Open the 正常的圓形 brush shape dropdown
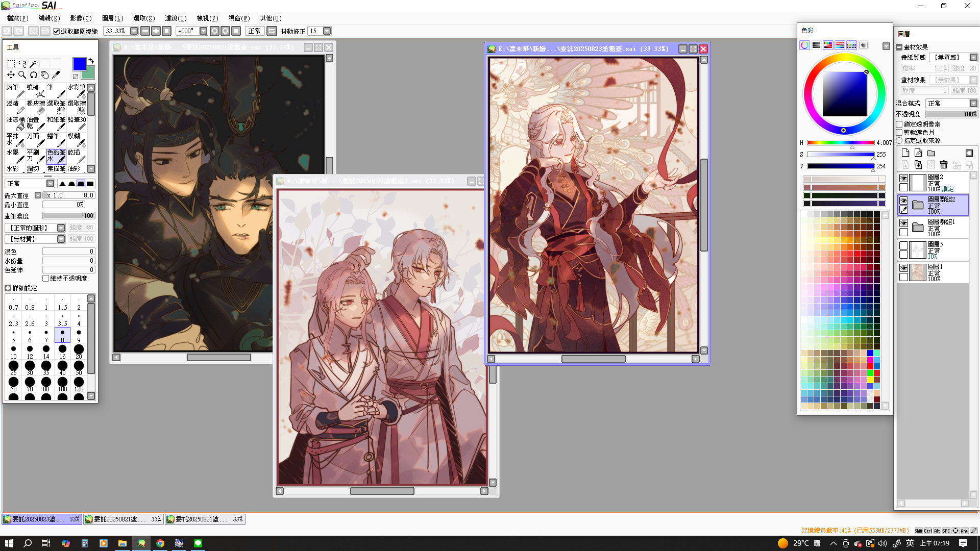This screenshot has width=980, height=551. click(61, 228)
